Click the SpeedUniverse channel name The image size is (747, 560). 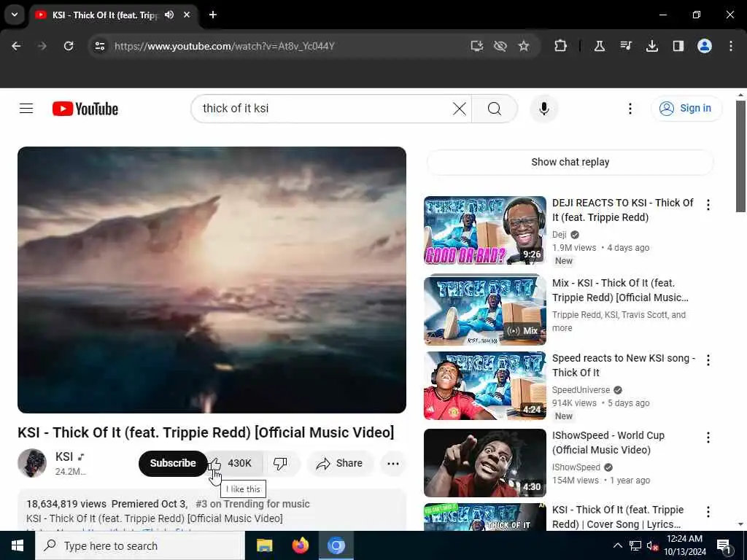581,389
